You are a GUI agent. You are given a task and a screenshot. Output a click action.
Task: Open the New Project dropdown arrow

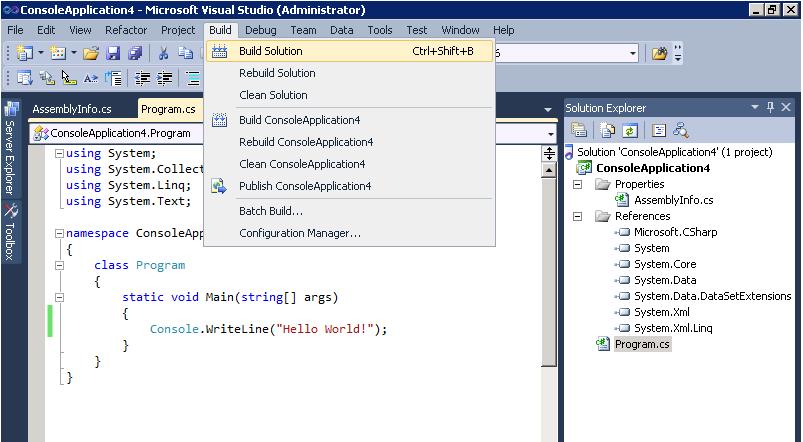40,53
